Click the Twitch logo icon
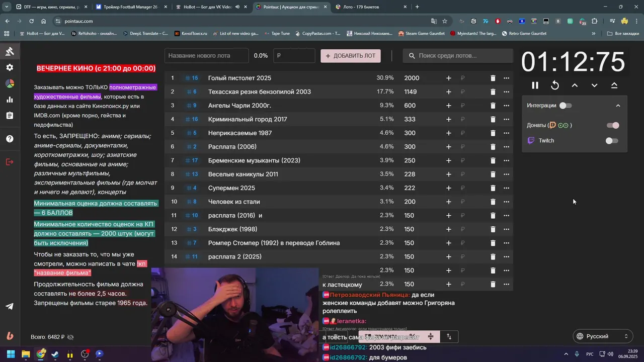Screen dimensions: 644x362 pyautogui.click(x=531, y=141)
